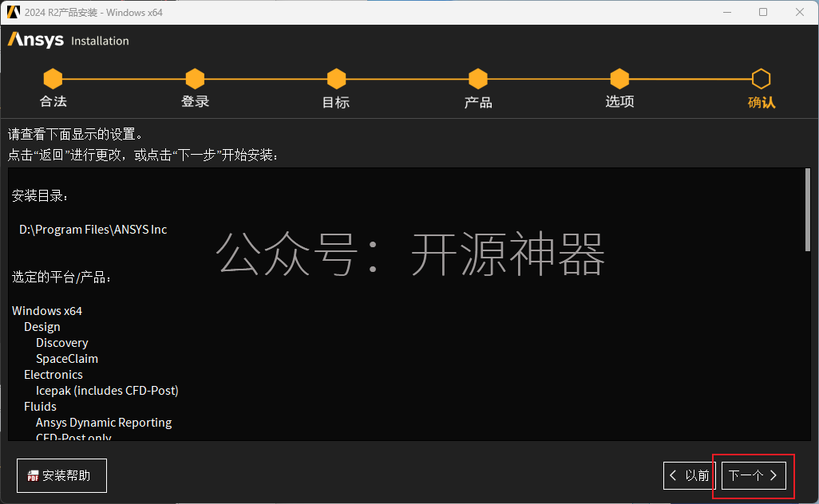This screenshot has height=504, width=819.
Task: Go back with the 以前 button
Action: point(690,475)
